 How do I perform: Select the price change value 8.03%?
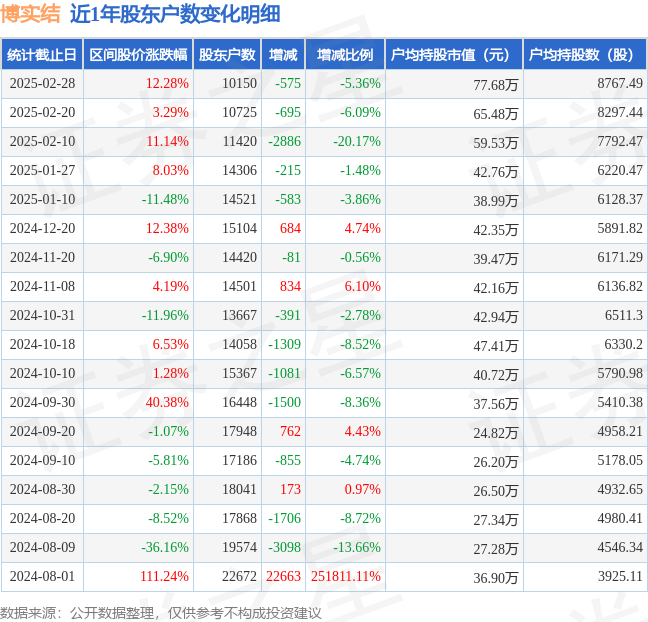tap(170, 170)
